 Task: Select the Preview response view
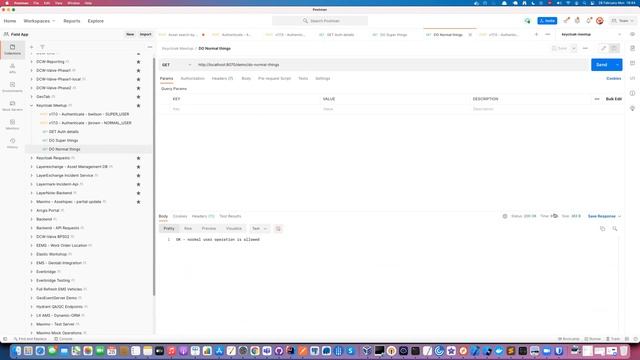point(209,229)
